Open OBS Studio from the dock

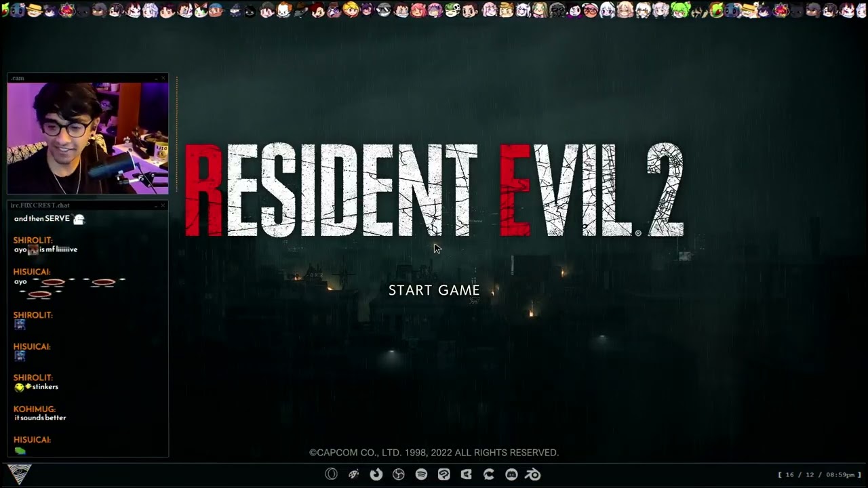pyautogui.click(x=399, y=474)
